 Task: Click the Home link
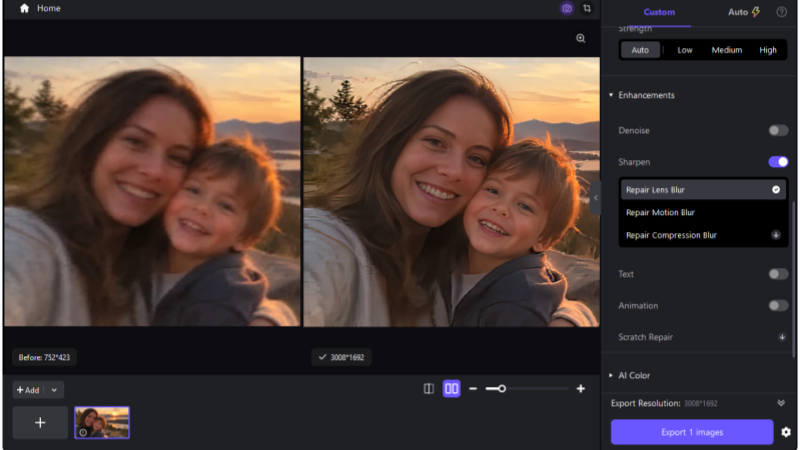click(48, 8)
